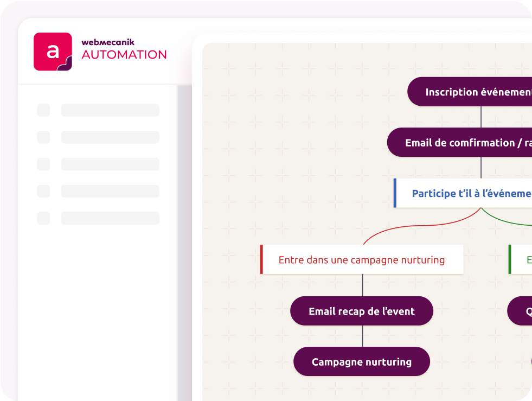Select the green branch box on the right
Viewport: 532px width, 401px height.
click(x=521, y=259)
